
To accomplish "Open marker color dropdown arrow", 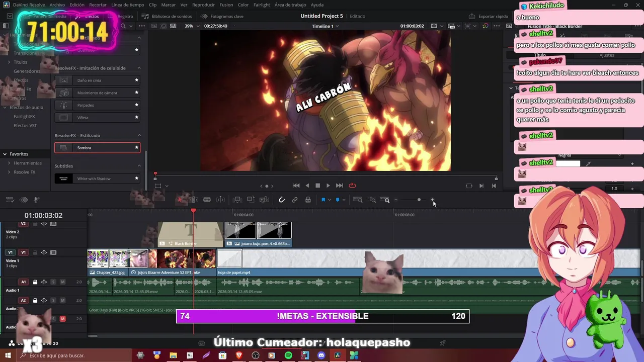I will pos(344,200).
